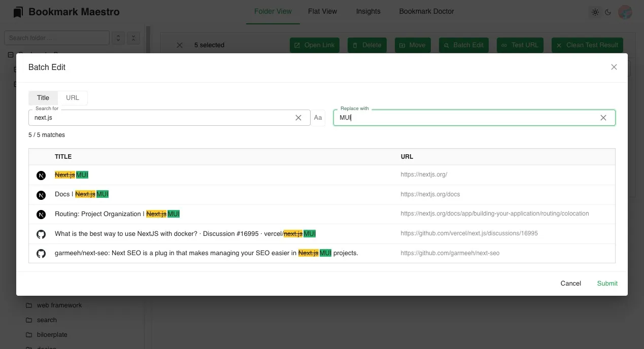Screen dimensions: 644x349
Task: Click the https://nextjs.org/ URL cell
Action: [424, 174]
